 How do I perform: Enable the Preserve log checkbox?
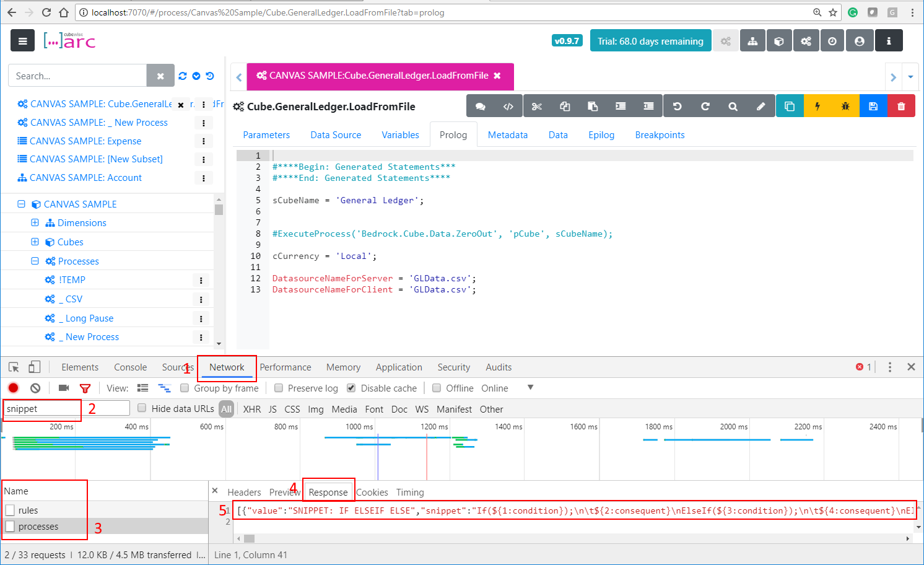279,388
